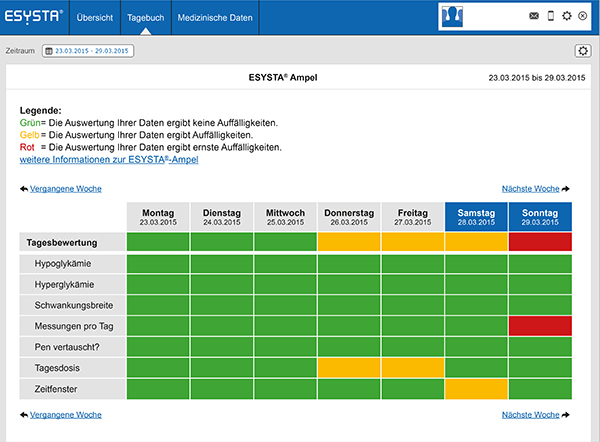Viewport: 600px width, 442px height.
Task: Select the Mittwoch 25.03.2015 column header
Action: (x=285, y=217)
